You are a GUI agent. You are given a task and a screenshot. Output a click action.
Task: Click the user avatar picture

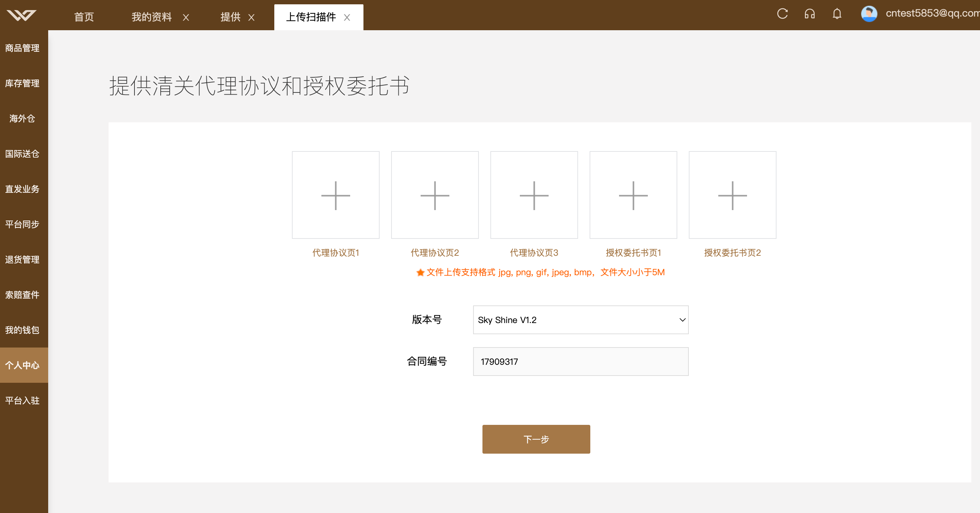(869, 14)
